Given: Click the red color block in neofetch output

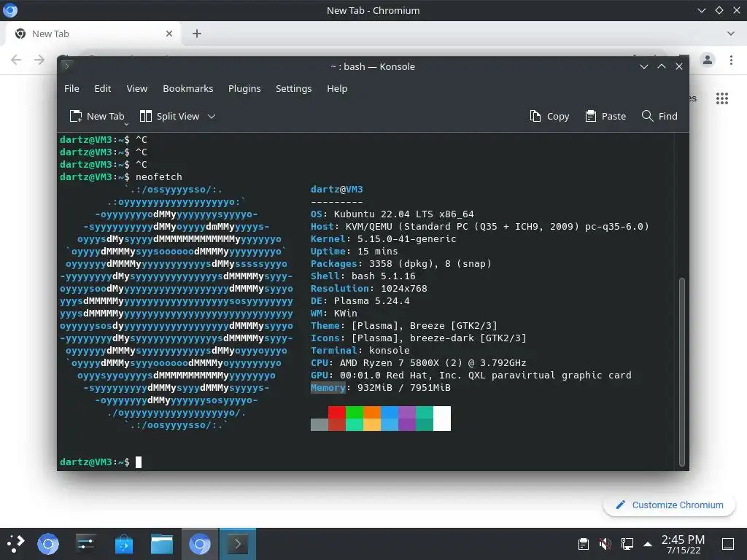Looking at the screenshot, I should point(337,413).
